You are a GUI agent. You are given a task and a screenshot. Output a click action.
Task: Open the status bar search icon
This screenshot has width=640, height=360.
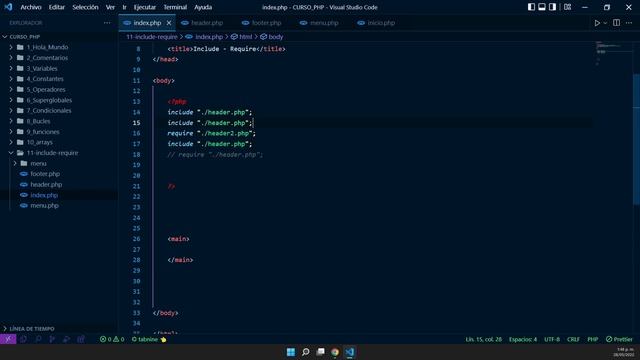(38, 339)
